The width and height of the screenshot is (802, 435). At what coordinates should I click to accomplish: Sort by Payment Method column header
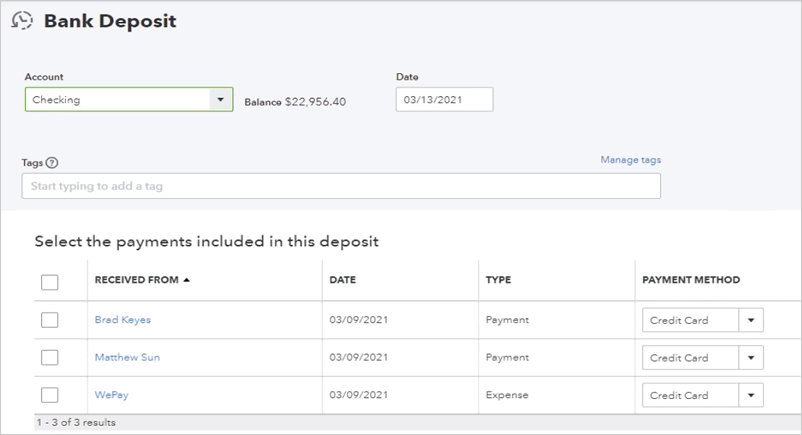coord(690,280)
